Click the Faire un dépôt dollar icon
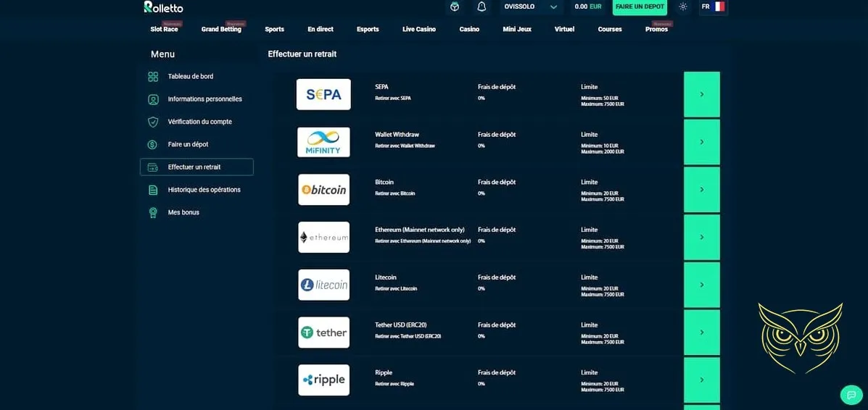 tap(153, 145)
